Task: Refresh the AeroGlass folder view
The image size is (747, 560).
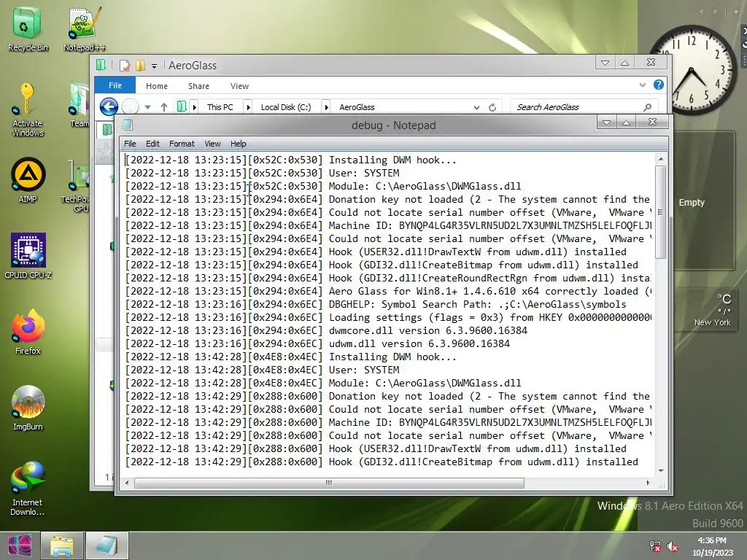Action: [x=492, y=107]
